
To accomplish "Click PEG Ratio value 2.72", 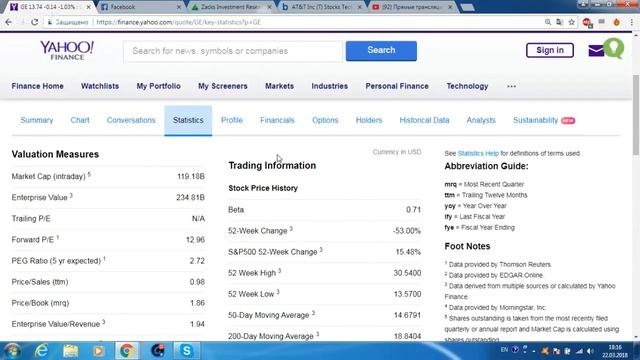I will [197, 261].
